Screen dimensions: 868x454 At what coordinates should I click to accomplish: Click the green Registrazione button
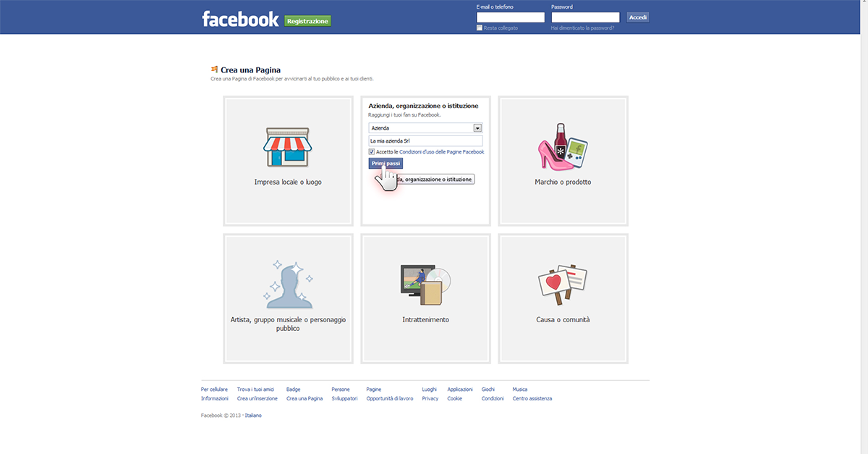pos(307,21)
